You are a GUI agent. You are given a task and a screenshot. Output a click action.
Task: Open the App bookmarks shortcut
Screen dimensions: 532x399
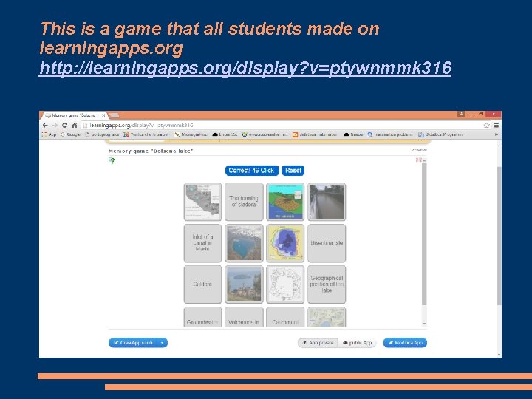[x=49, y=134]
